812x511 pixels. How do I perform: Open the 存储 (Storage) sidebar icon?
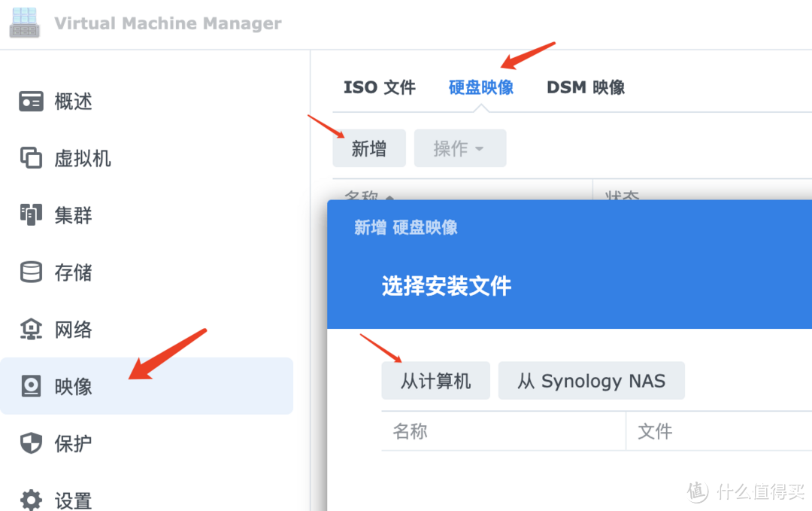pyautogui.click(x=31, y=272)
